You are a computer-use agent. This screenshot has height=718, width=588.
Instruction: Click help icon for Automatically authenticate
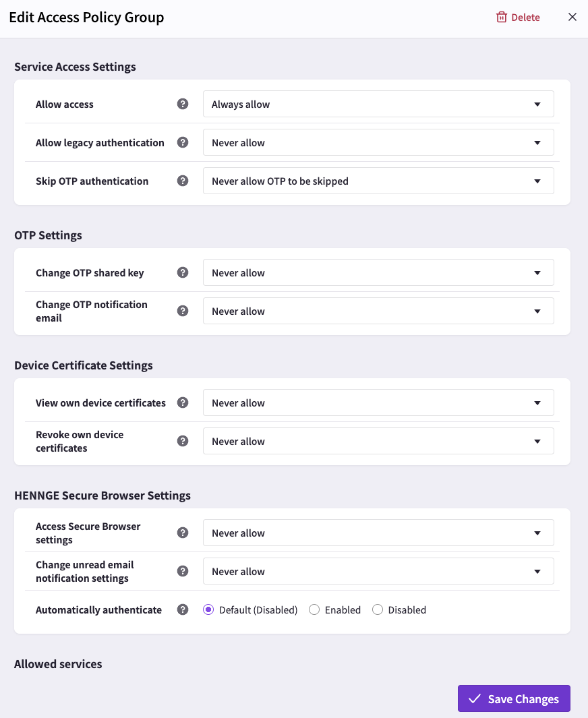(x=183, y=609)
